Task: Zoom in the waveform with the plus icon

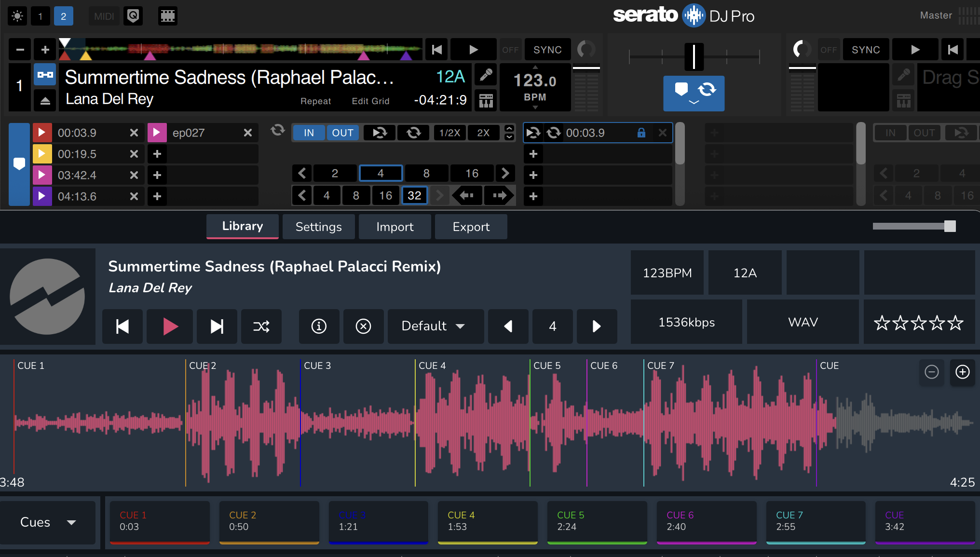Action: 962,372
